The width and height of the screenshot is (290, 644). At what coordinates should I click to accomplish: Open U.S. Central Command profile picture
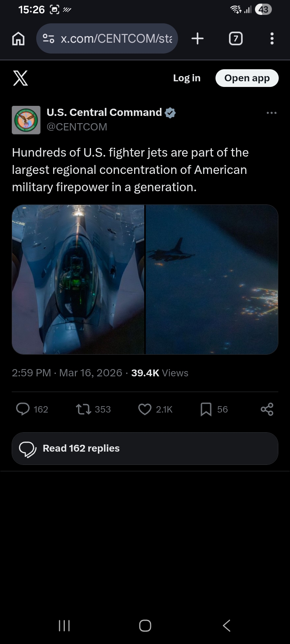[x=26, y=120]
